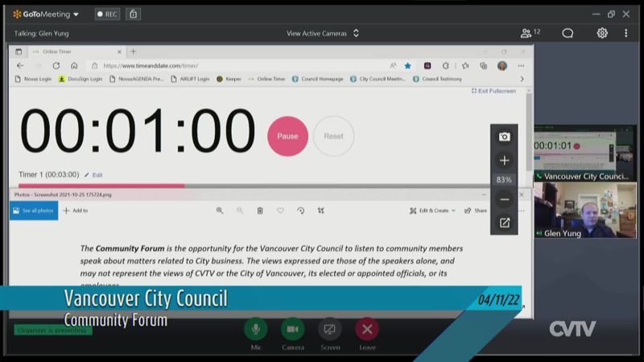This screenshot has height=362, width=644.
Task: Click the favorite star in address bar
Action: pyautogui.click(x=407, y=66)
